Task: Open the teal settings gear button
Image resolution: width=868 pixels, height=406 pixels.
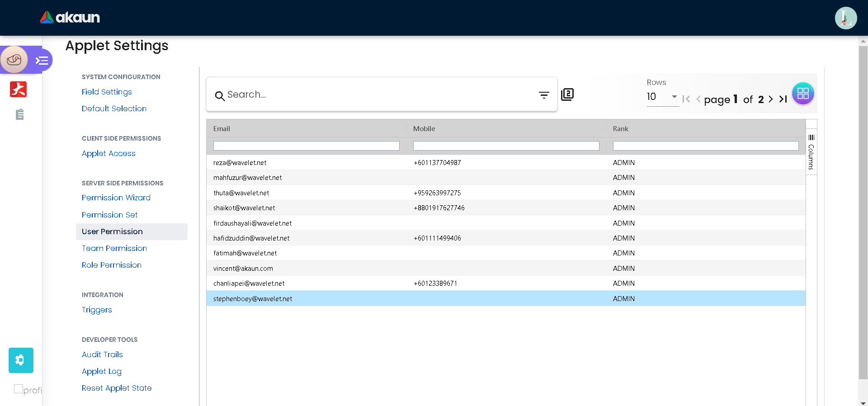Action: [x=21, y=360]
